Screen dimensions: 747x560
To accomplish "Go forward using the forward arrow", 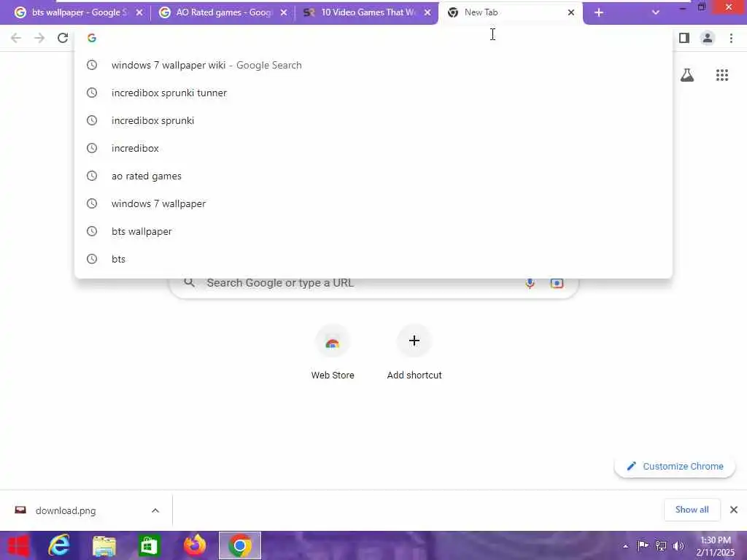I will [39, 38].
